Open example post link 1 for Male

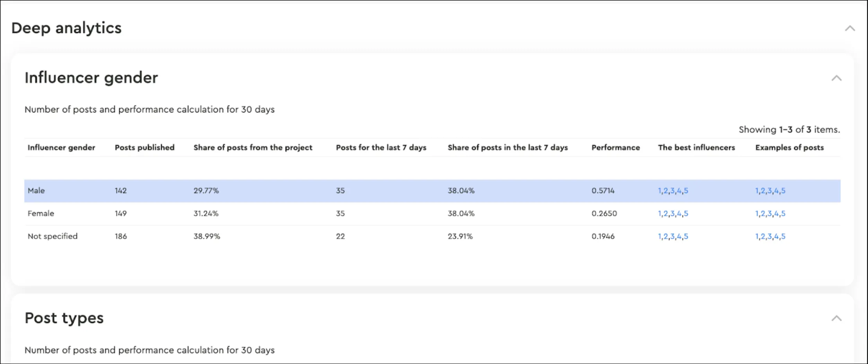(757, 191)
